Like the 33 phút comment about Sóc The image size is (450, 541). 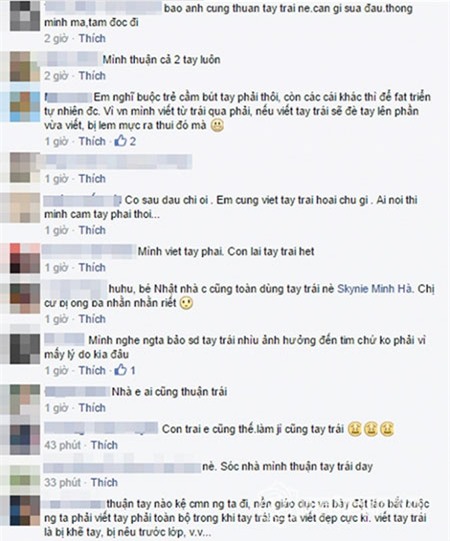[x=104, y=482]
